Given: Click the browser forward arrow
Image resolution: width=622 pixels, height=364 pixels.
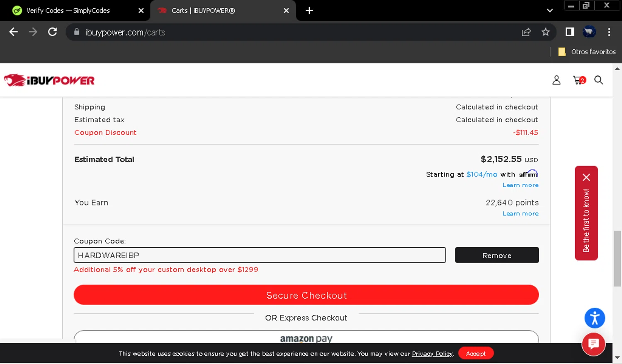Looking at the screenshot, I should point(33,32).
